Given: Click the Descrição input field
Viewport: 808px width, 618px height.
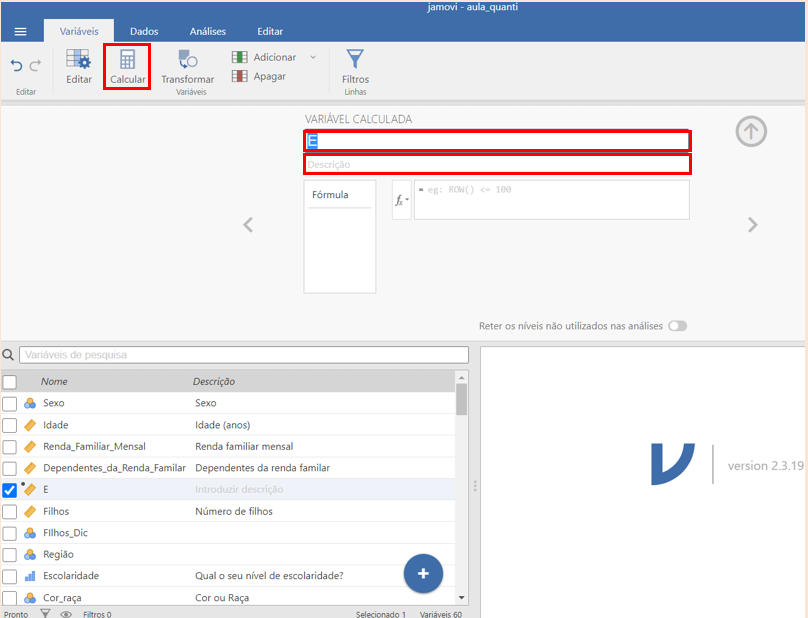Looking at the screenshot, I should point(496,164).
